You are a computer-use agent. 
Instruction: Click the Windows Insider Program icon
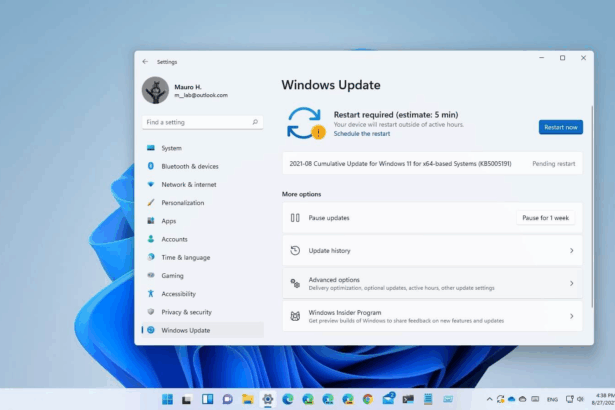pos(295,316)
